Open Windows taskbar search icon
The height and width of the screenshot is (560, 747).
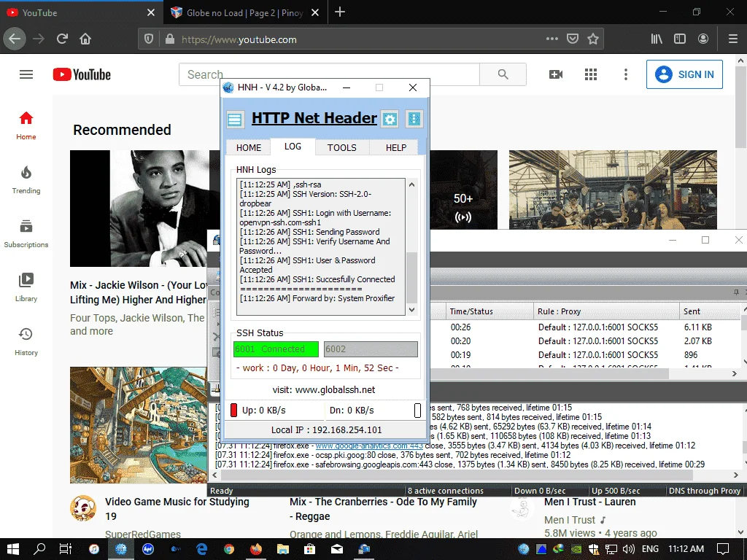(x=39, y=549)
